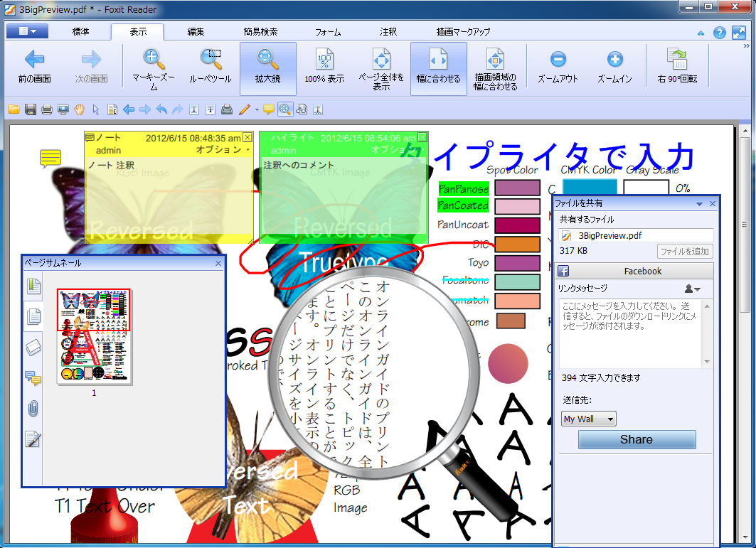Click the ファイルを追加 button
This screenshot has width=756, height=548.
click(x=685, y=252)
